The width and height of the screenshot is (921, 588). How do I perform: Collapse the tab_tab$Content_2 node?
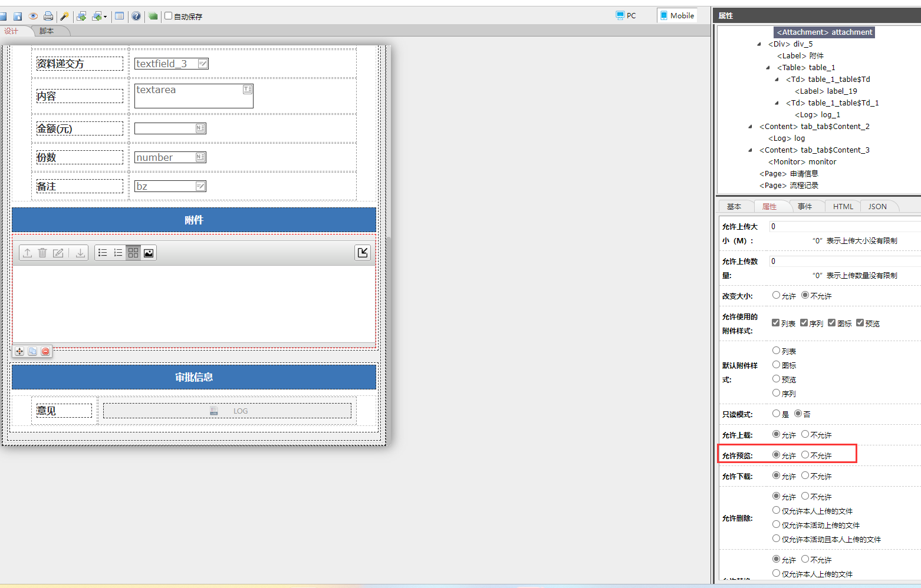[750, 127]
